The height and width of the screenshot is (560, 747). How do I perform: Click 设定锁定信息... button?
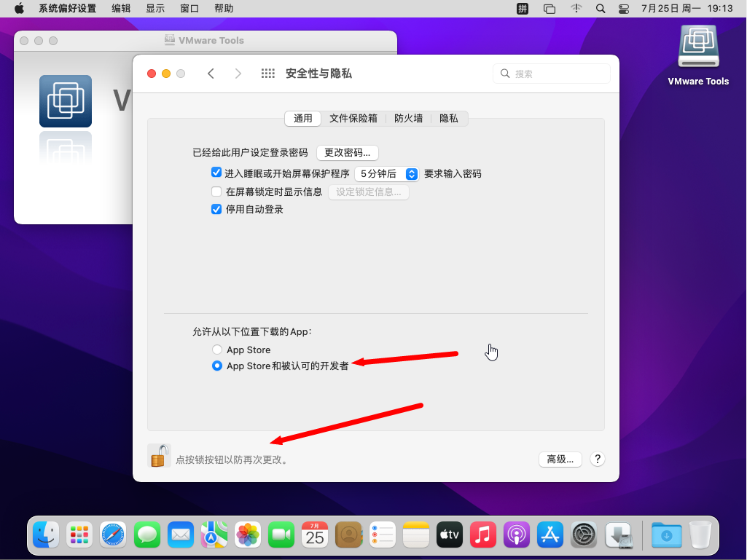coord(369,192)
